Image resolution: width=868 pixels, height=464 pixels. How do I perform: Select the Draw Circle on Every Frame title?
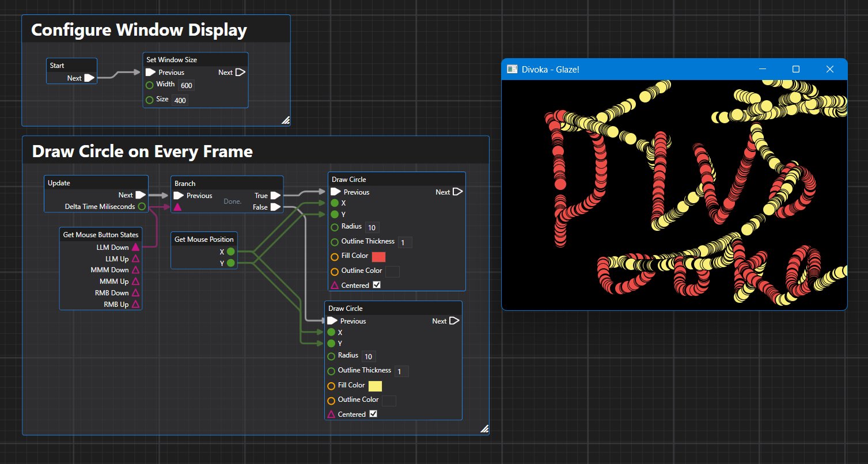pyautogui.click(x=142, y=151)
